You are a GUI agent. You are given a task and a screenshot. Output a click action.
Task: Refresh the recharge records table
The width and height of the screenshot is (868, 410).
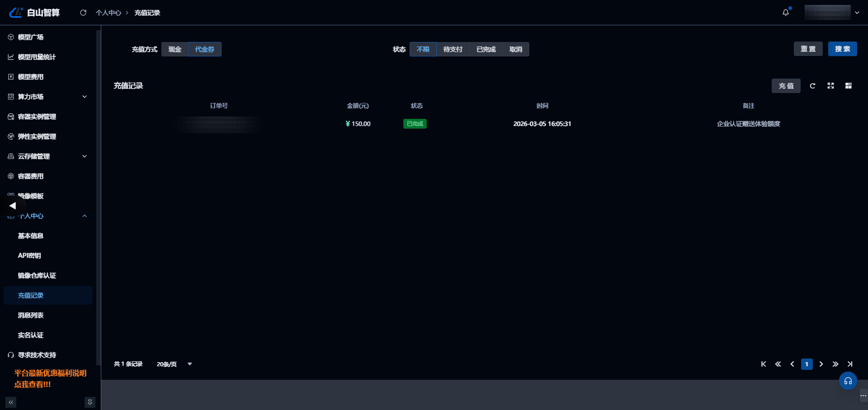[812, 86]
